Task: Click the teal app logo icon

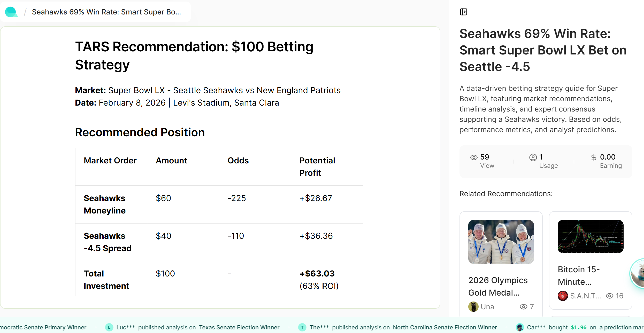Action: pyautogui.click(x=11, y=12)
